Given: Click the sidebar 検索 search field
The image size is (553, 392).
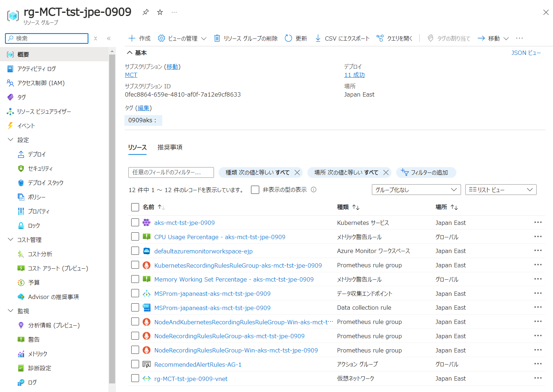Looking at the screenshot, I should (47, 38).
